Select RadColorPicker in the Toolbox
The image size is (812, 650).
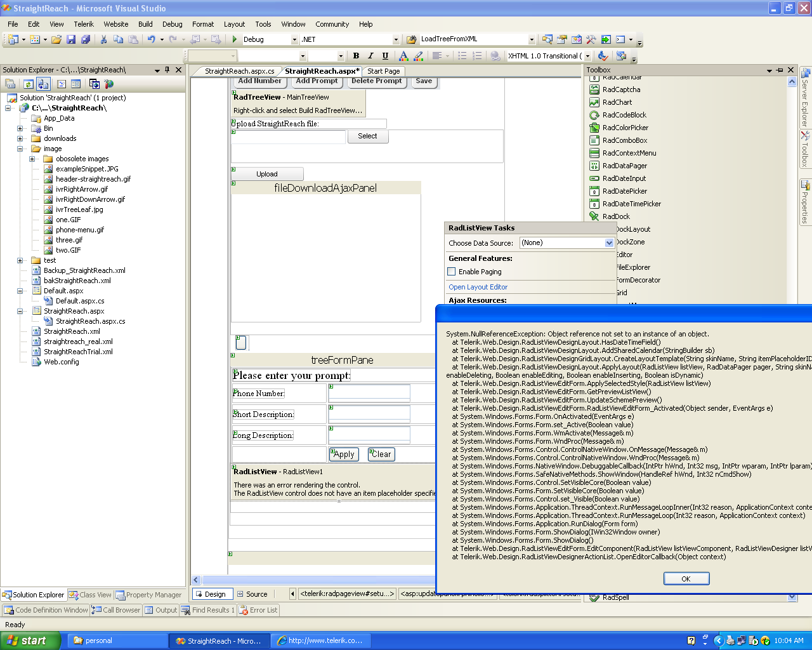tap(625, 128)
